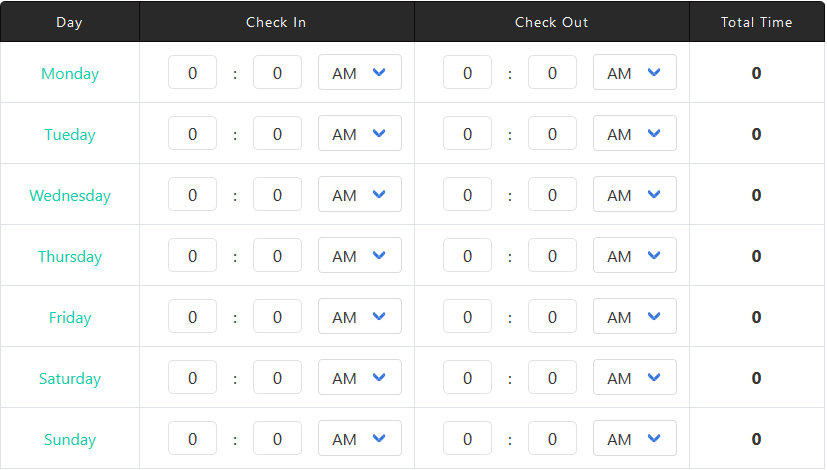Focus Tueday check-out minute field
Image resolution: width=827 pixels, height=470 pixels.
point(552,133)
